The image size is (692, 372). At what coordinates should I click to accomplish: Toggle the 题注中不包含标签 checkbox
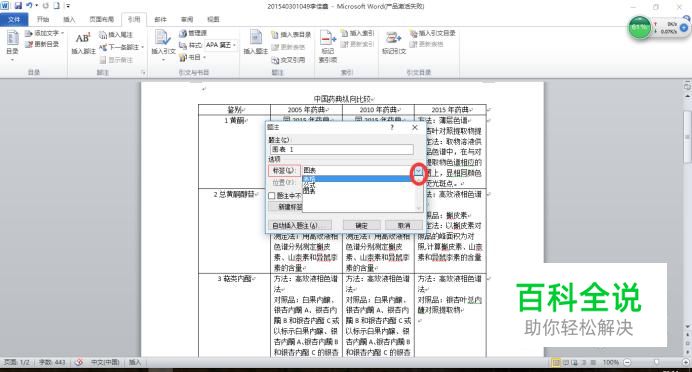272,195
